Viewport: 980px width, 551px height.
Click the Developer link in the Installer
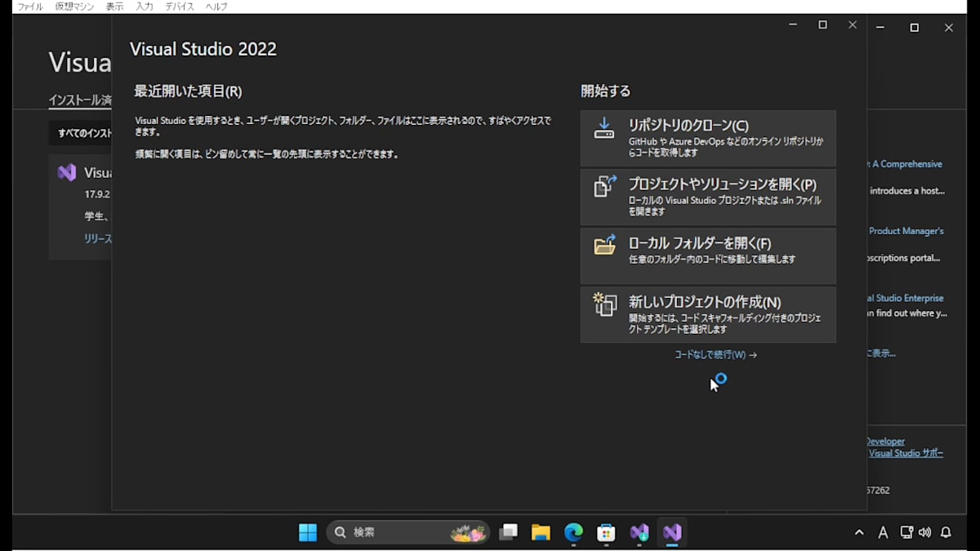(885, 442)
